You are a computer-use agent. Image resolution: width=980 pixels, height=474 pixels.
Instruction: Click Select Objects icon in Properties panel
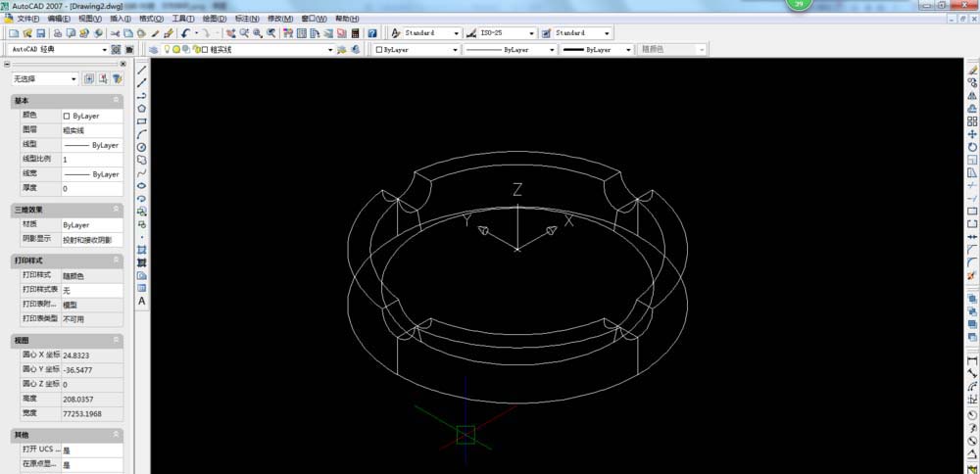[x=103, y=78]
